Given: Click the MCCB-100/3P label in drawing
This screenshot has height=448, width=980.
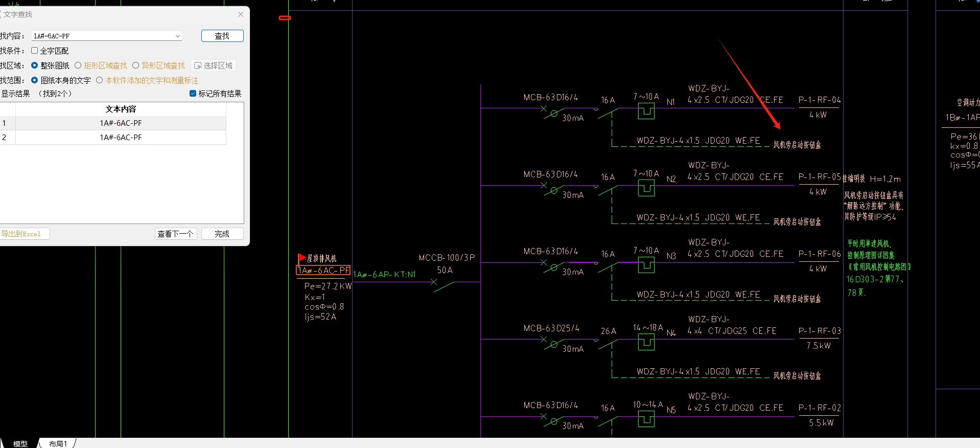Looking at the screenshot, I should point(447,258).
